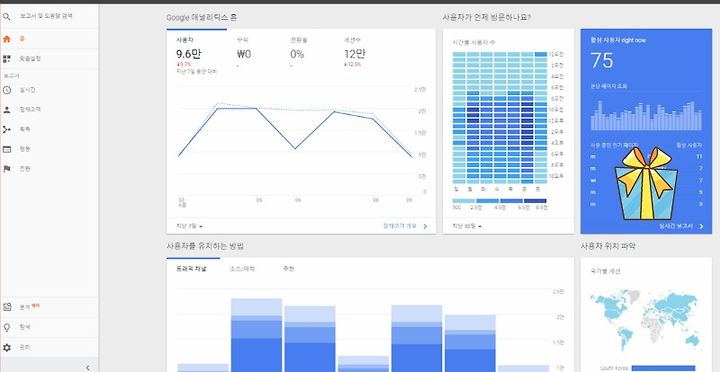
Task: Click the world map of sessions by country
Action: [645, 320]
